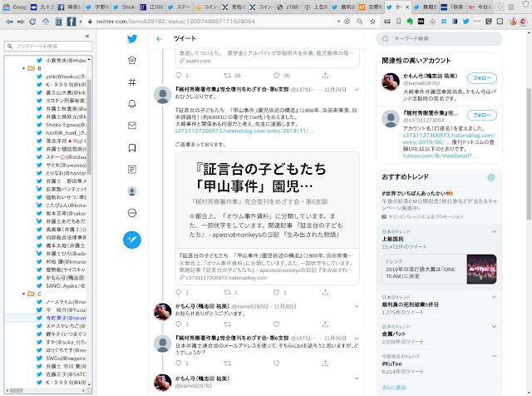Open the Messages envelope icon
The height and width of the screenshot is (396, 532).
tap(132, 126)
